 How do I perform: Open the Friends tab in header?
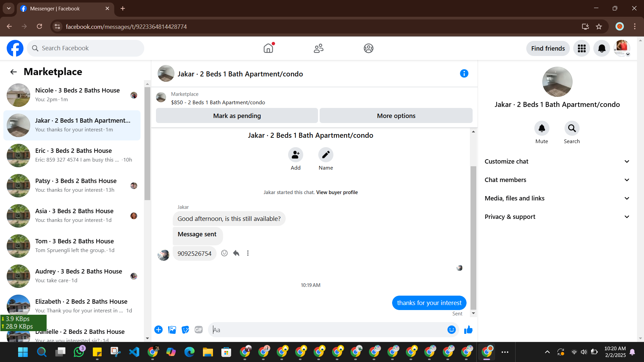coord(318,48)
